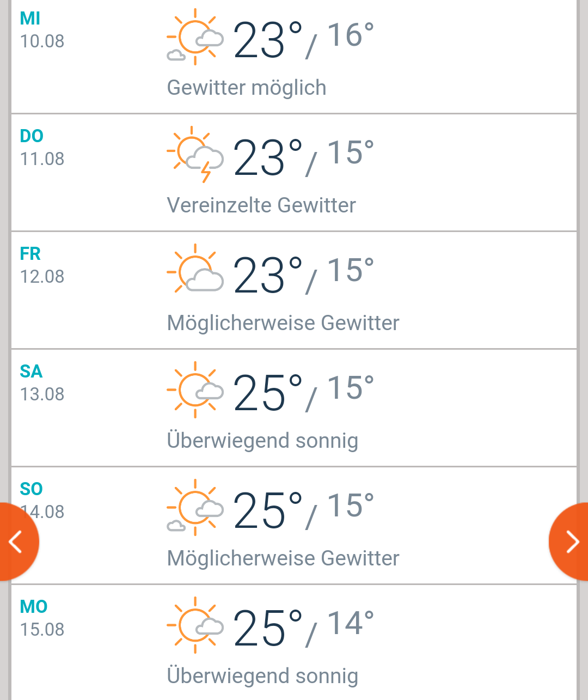This screenshot has height=700, width=588.
Task: Click Friday's 'Möglicherweise Gewitter' description
Action: pyautogui.click(x=283, y=323)
